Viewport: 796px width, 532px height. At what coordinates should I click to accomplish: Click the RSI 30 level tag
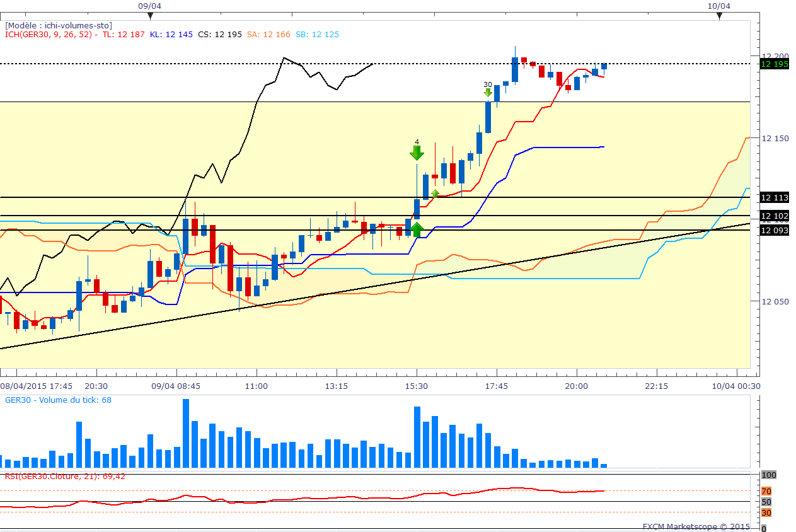(x=766, y=512)
